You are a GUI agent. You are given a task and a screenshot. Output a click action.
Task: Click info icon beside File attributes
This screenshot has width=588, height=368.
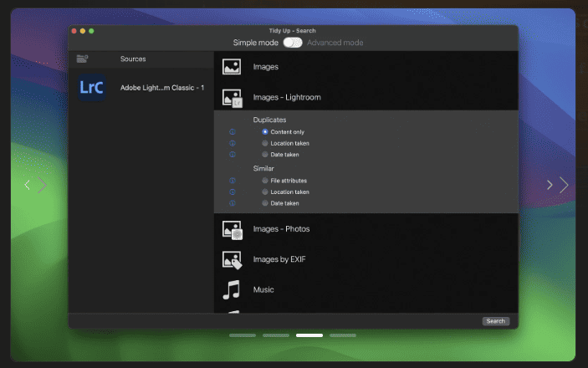(x=233, y=181)
